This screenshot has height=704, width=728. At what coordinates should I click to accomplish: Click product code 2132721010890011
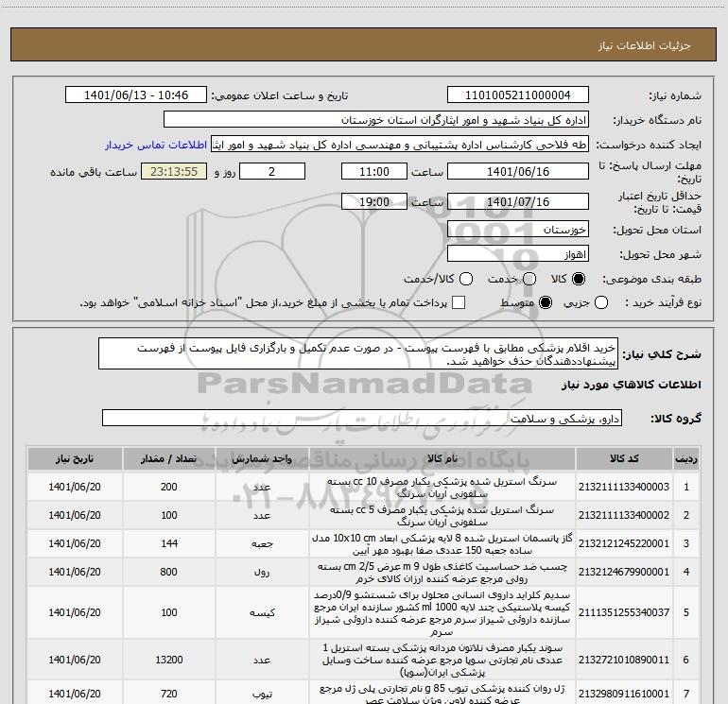pos(624,660)
